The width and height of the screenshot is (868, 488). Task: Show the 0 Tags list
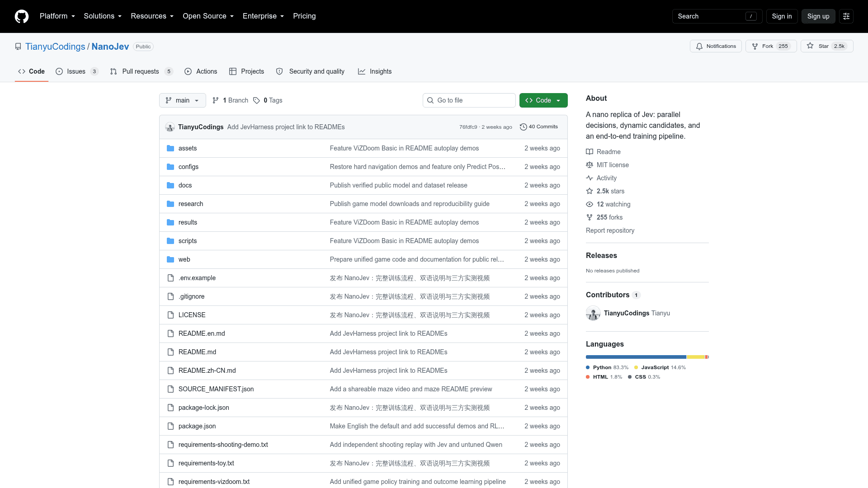coord(268,100)
